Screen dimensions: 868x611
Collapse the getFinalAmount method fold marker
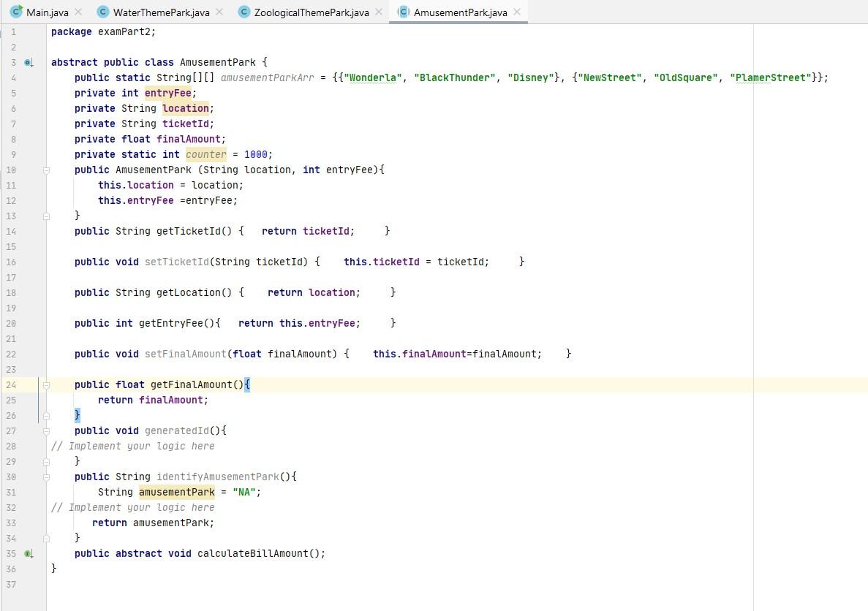(47, 385)
